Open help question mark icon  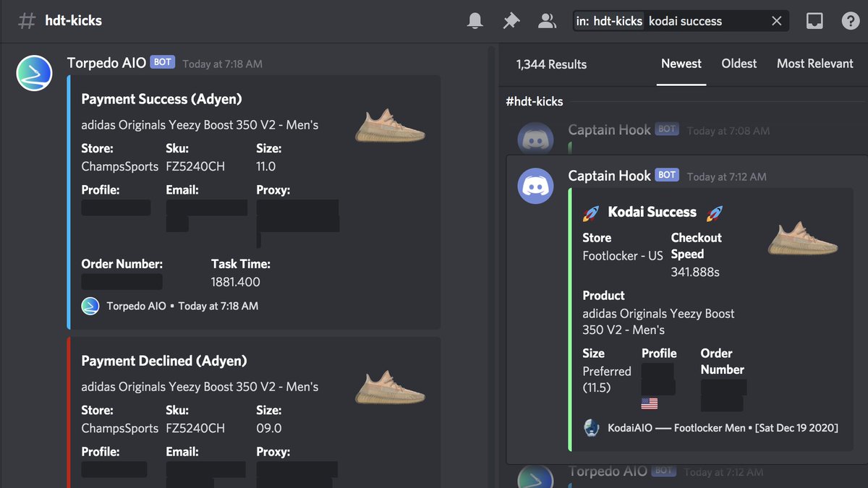851,21
